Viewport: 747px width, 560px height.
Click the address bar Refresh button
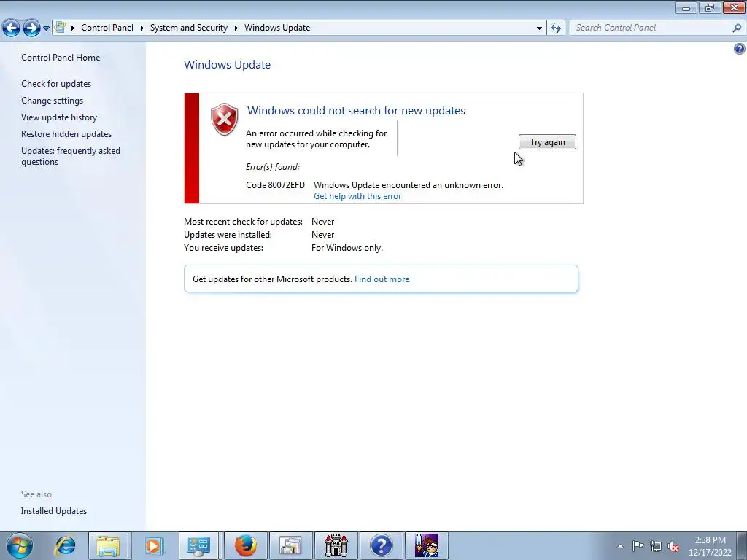point(555,28)
